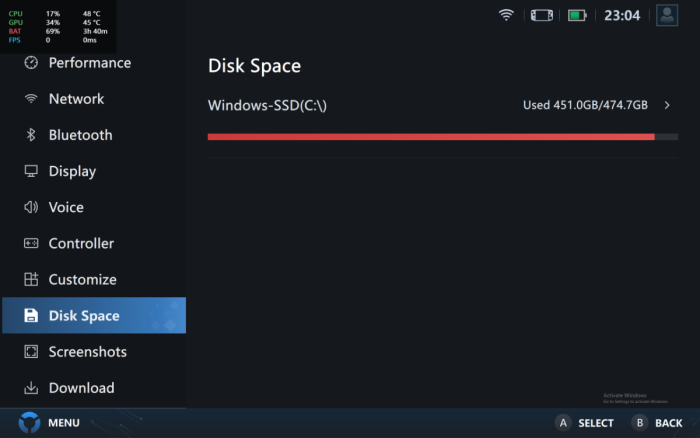Open the user profile avatar
The height and width of the screenshot is (438, 700).
point(667,15)
